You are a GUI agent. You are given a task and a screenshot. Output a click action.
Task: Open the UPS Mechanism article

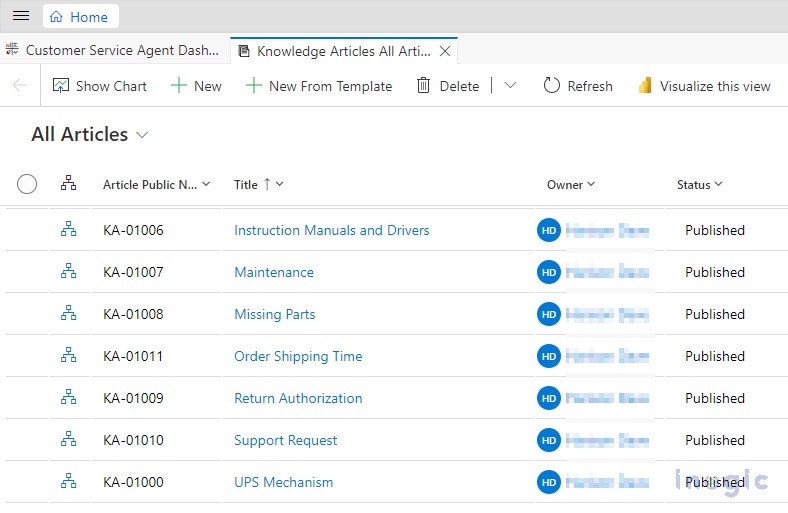click(283, 482)
